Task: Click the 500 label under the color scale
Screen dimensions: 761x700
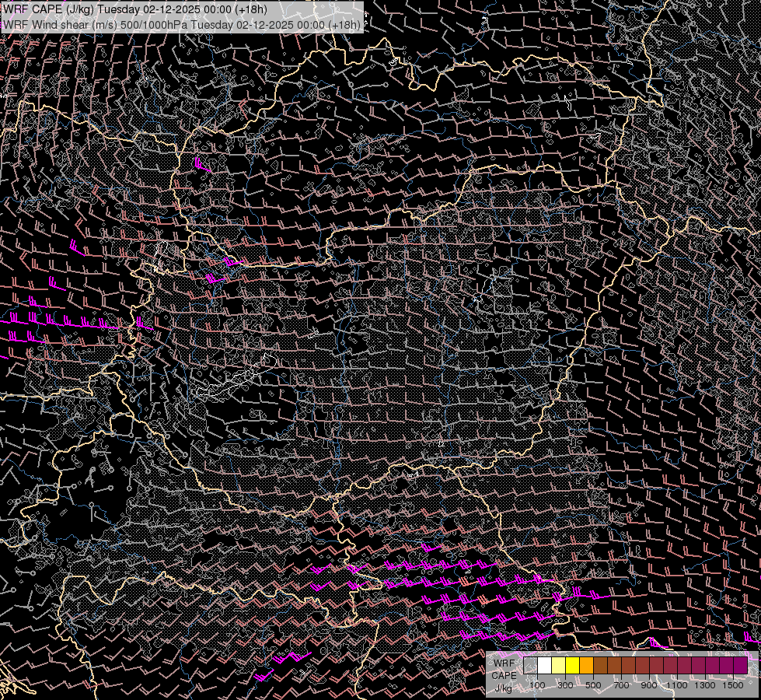Action: point(593,685)
